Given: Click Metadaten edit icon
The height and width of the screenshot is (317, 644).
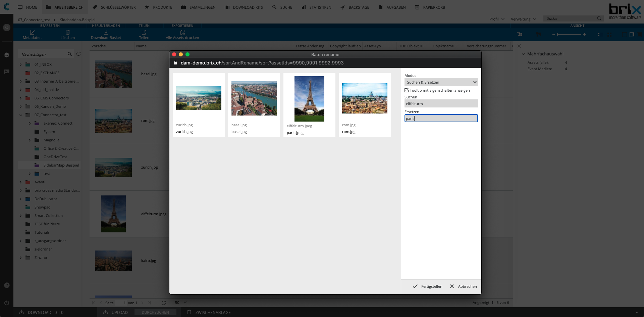Looking at the screenshot, I should 32,32.
